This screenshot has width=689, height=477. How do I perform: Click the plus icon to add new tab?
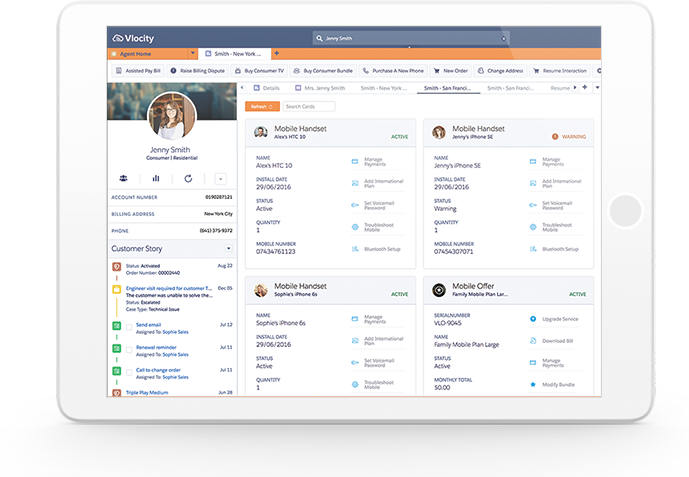point(276,53)
